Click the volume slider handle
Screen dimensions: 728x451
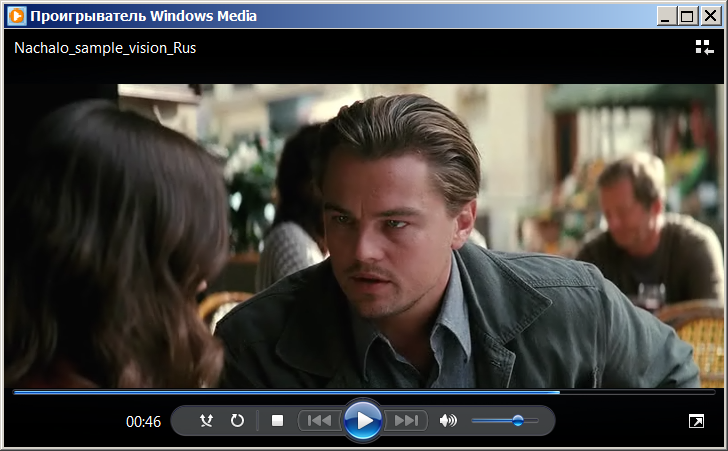[518, 421]
